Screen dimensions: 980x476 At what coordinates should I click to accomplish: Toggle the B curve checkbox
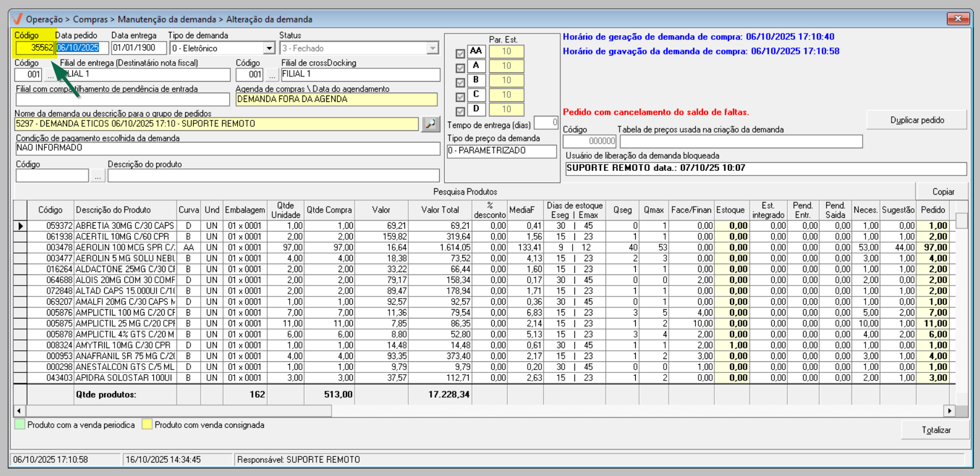[460, 82]
